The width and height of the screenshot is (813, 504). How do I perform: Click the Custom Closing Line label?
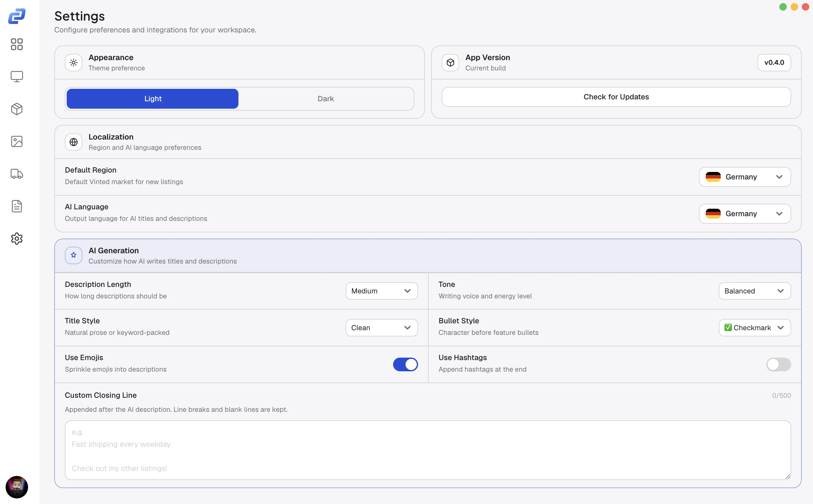pos(100,395)
